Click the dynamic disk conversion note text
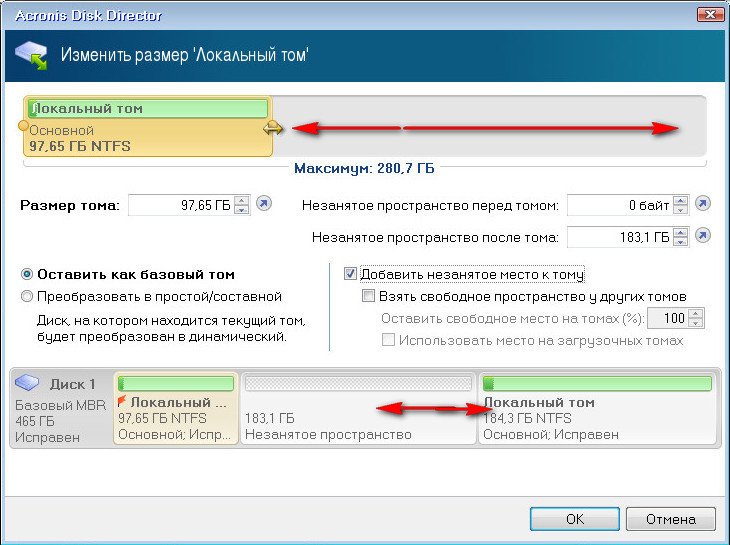The image size is (730, 545). point(171,328)
